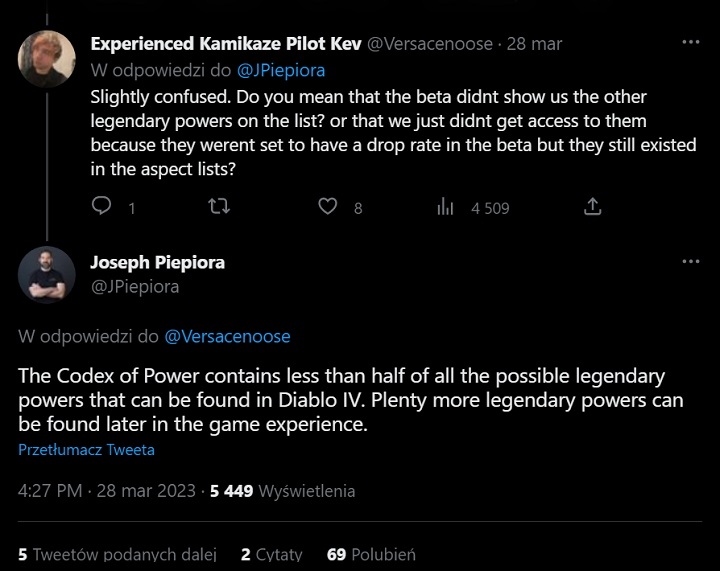Viewport: 720px width, 571px height.
Task: Open the @Versacenoose mention link in reply line
Action: 227,336
